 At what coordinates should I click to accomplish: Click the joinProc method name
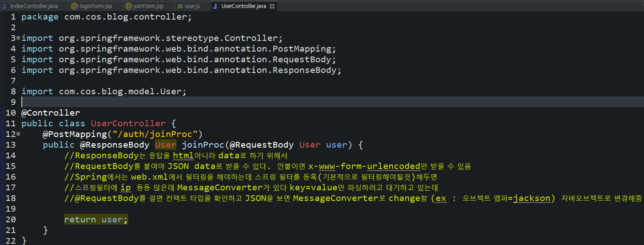[203, 145]
